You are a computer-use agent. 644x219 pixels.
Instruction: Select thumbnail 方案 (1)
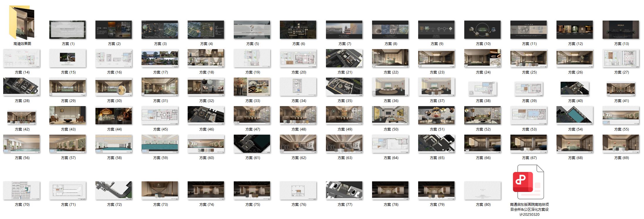[68, 30]
